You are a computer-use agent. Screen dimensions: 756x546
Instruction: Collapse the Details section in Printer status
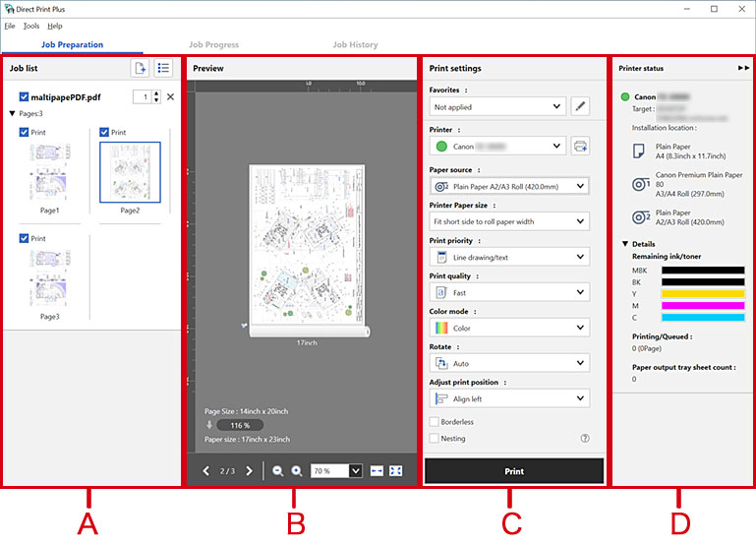click(x=624, y=243)
